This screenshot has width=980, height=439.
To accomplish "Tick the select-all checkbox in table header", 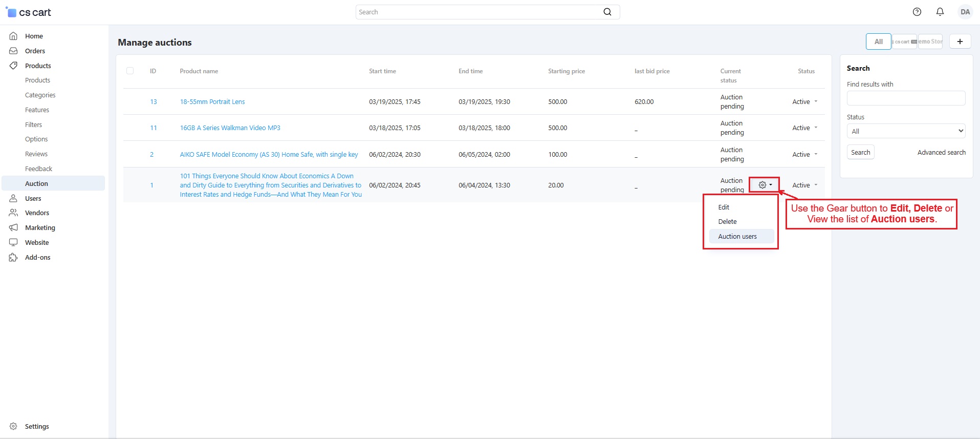I will coord(130,71).
